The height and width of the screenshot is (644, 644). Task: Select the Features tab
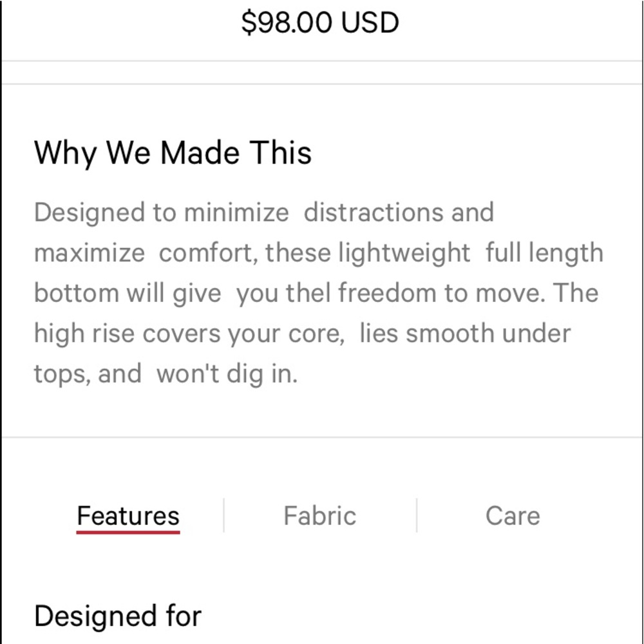[128, 515]
